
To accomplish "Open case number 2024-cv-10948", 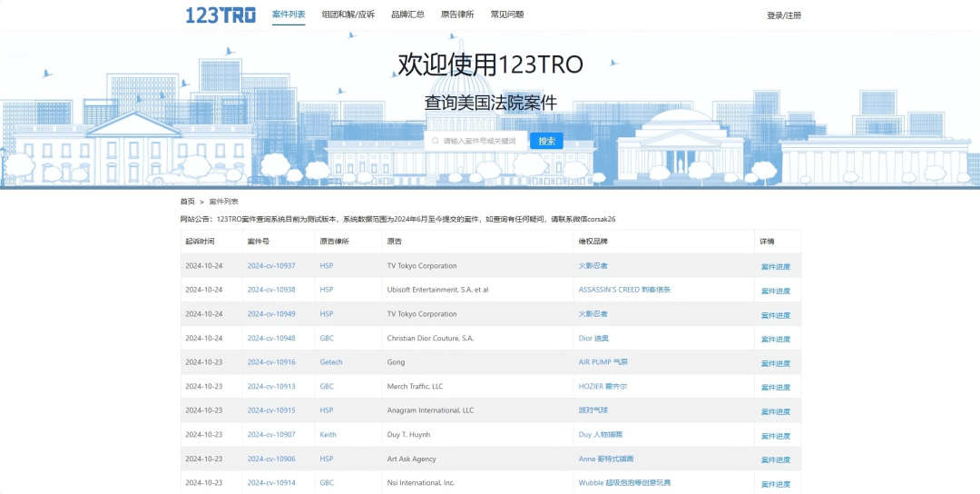I will (x=271, y=338).
